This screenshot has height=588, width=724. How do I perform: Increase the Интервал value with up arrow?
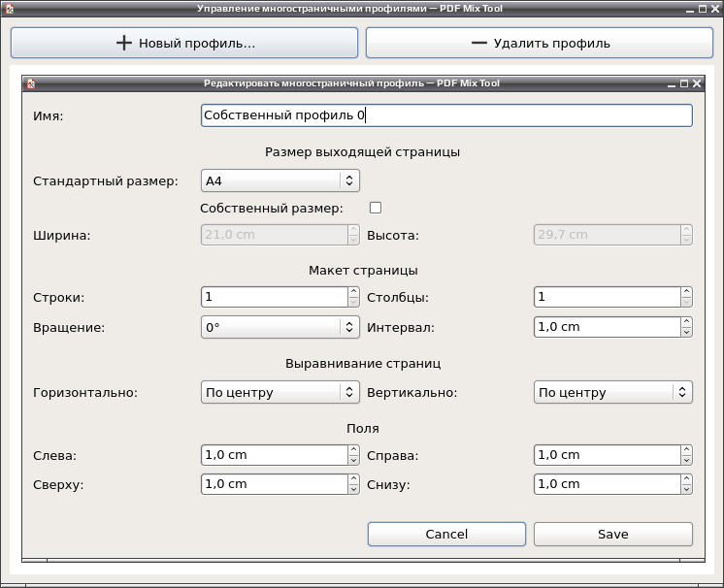(x=686, y=322)
